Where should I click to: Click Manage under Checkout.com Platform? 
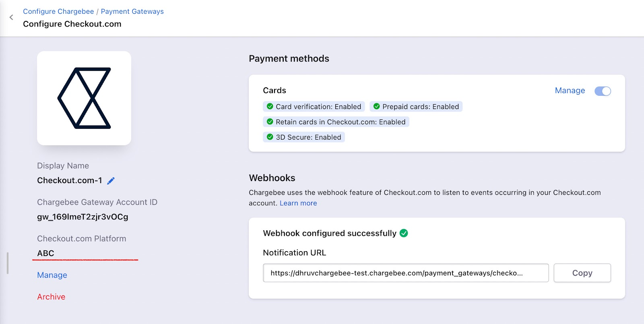(x=52, y=275)
